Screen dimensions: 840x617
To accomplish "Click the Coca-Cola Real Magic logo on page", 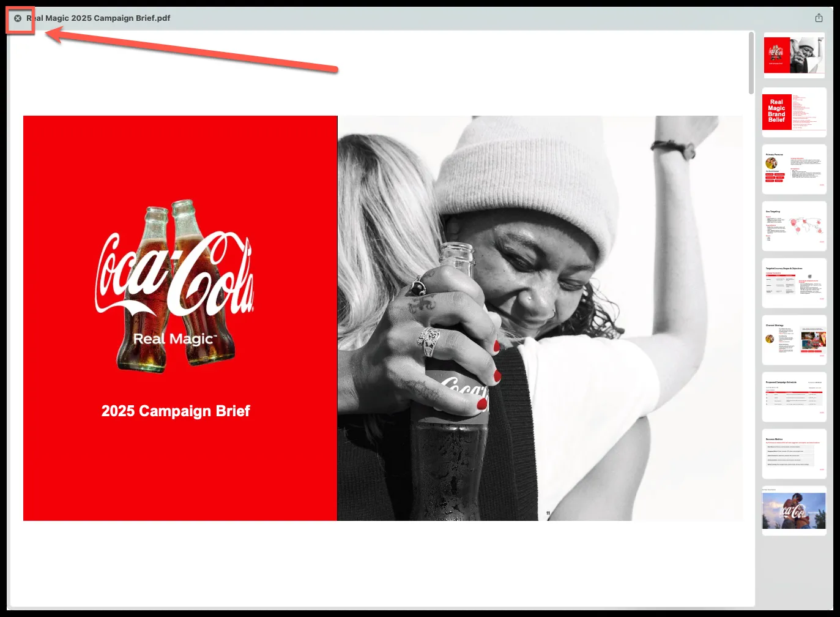I will pos(174,286).
